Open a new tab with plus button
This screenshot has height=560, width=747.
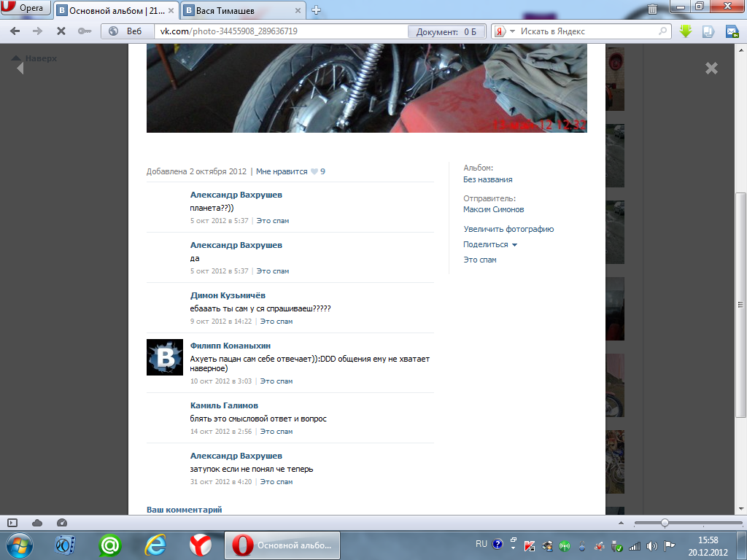316,10
